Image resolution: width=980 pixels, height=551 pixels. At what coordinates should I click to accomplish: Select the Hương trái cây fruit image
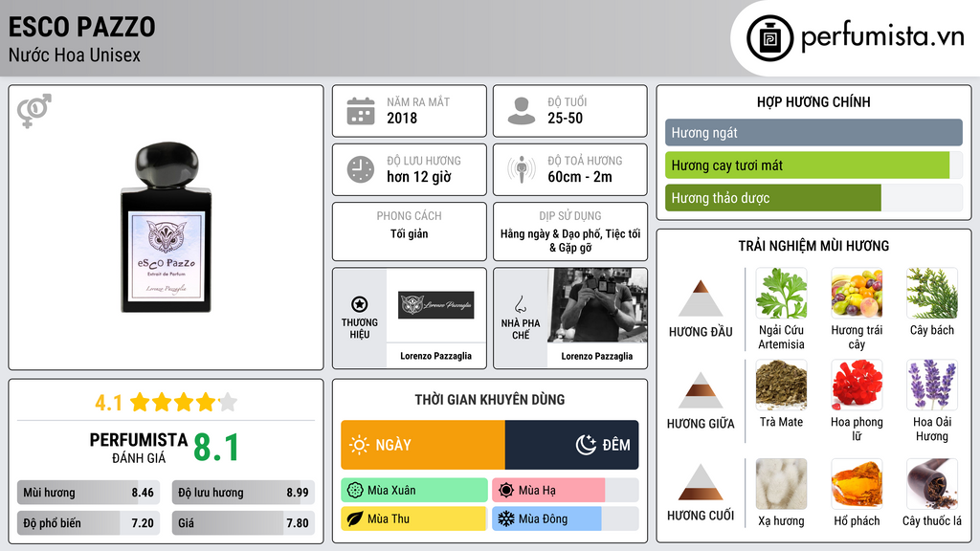(x=857, y=294)
